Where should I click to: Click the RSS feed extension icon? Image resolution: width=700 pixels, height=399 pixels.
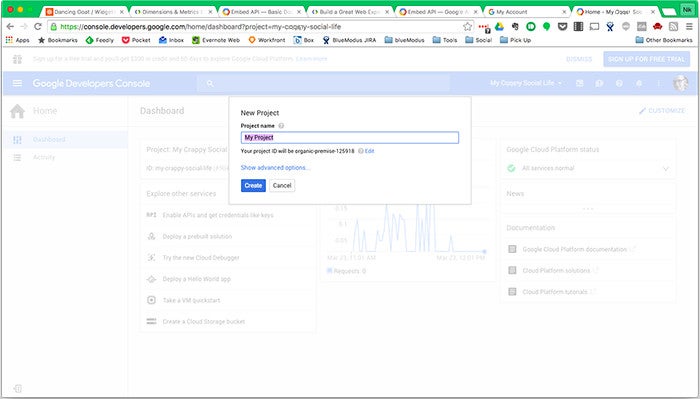(x=673, y=27)
